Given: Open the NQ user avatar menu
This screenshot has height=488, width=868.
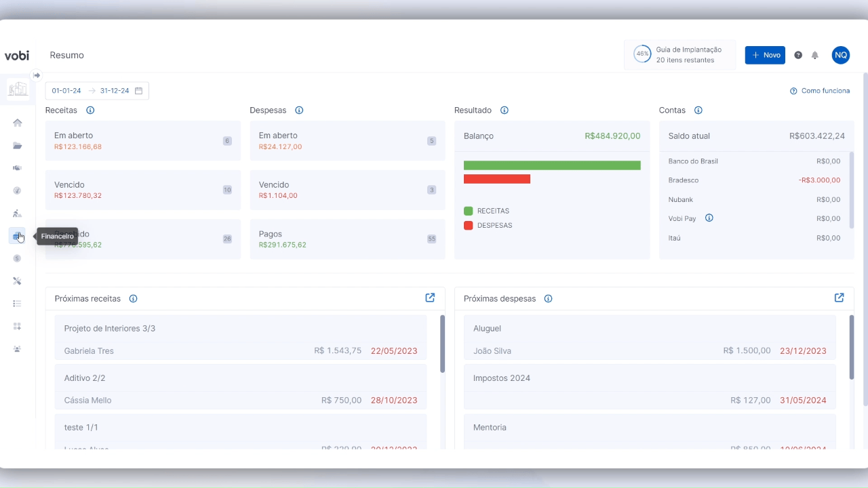Looking at the screenshot, I should click(841, 56).
